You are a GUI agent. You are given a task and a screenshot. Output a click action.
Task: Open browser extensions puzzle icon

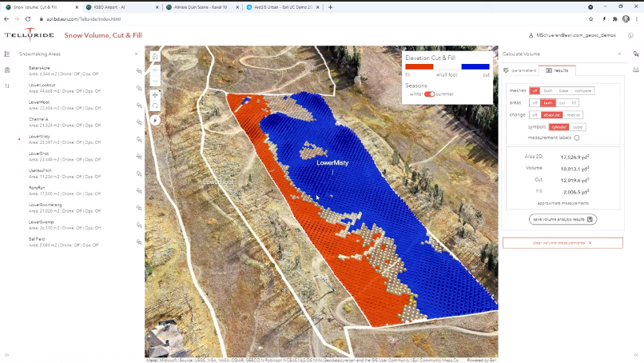tap(615, 19)
